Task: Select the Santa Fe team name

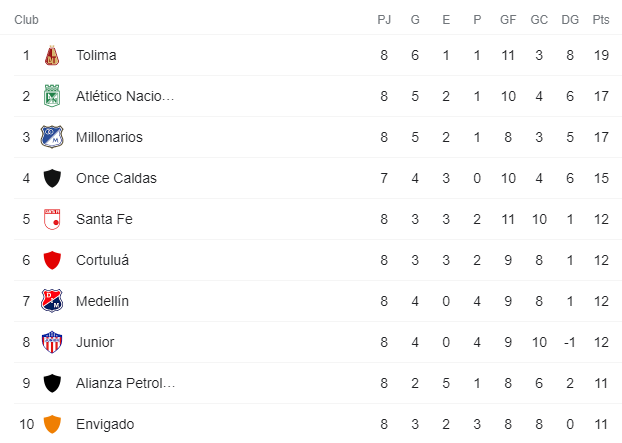Action: [x=104, y=219]
